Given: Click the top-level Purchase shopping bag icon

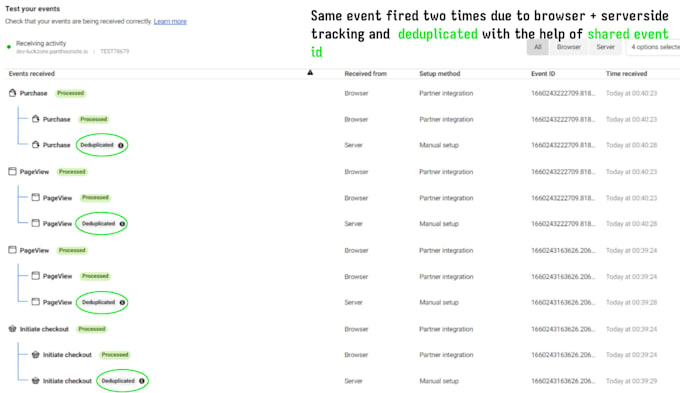Looking at the screenshot, I should tap(12, 93).
